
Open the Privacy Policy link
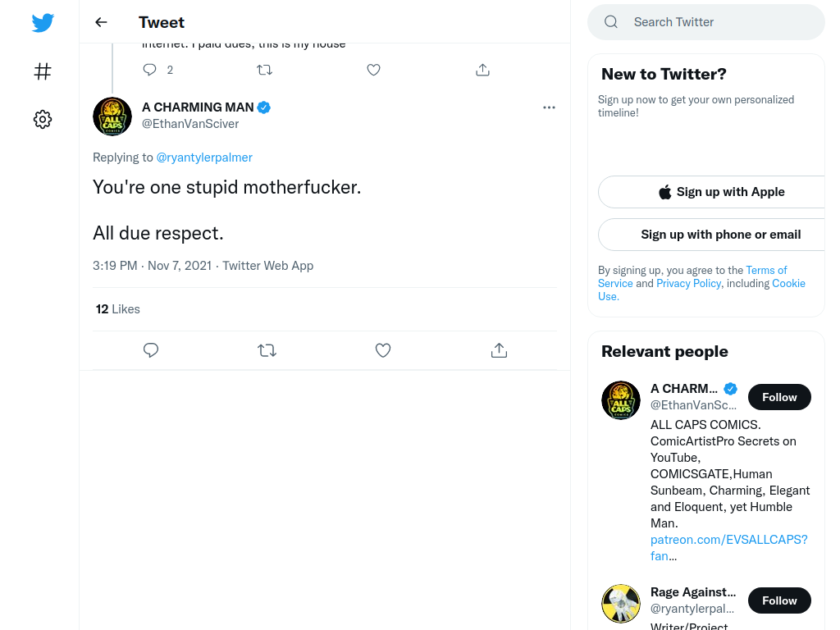tap(688, 283)
